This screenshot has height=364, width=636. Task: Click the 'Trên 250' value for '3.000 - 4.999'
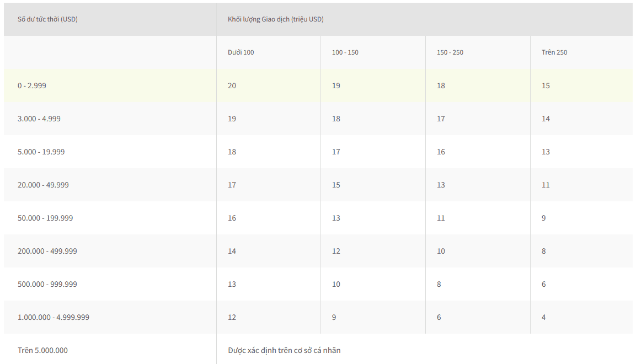pyautogui.click(x=546, y=119)
